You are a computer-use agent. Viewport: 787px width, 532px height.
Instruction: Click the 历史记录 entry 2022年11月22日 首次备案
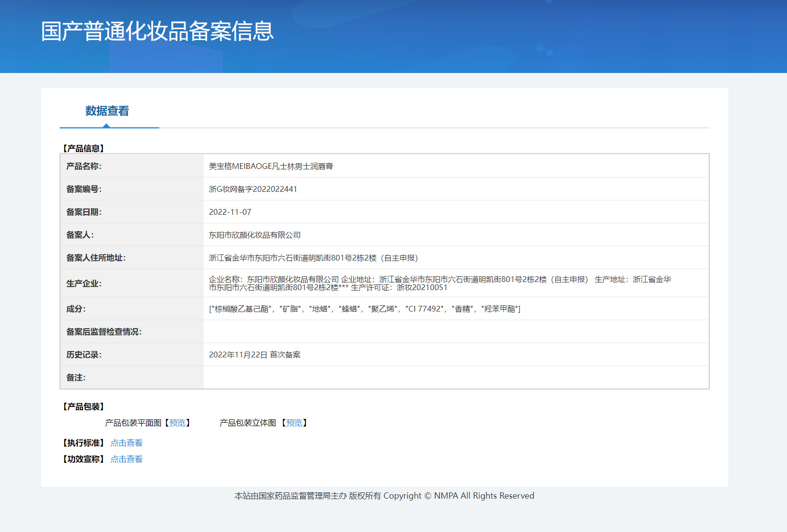(x=255, y=355)
